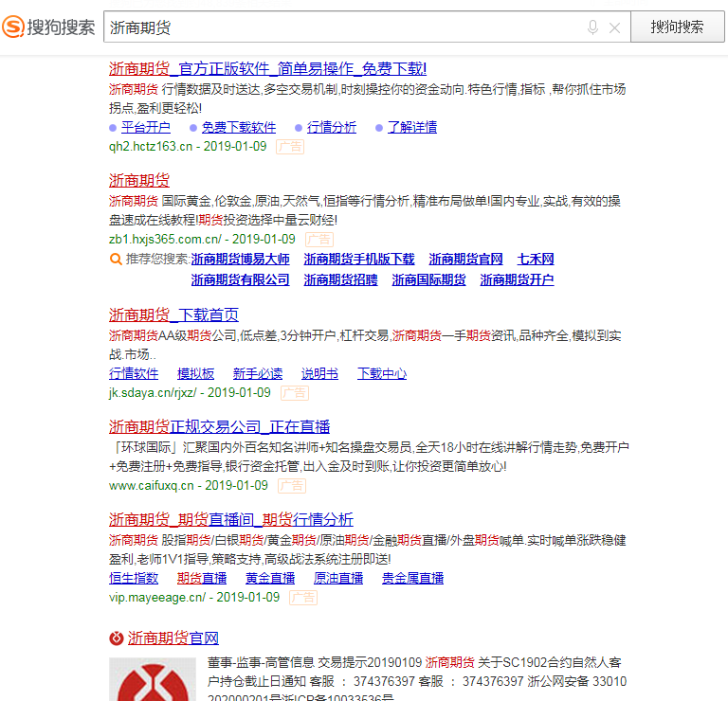Click the www.caifuxq.cn URL text

pos(152,486)
